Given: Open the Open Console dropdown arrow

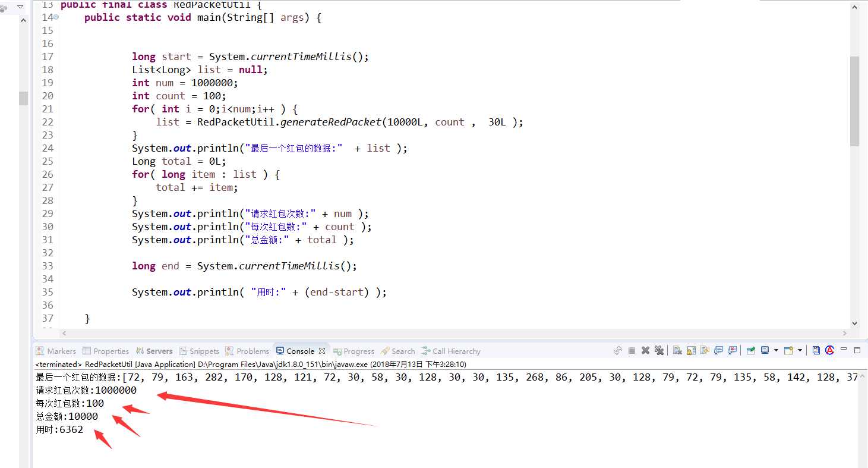Looking at the screenshot, I should tap(800, 350).
